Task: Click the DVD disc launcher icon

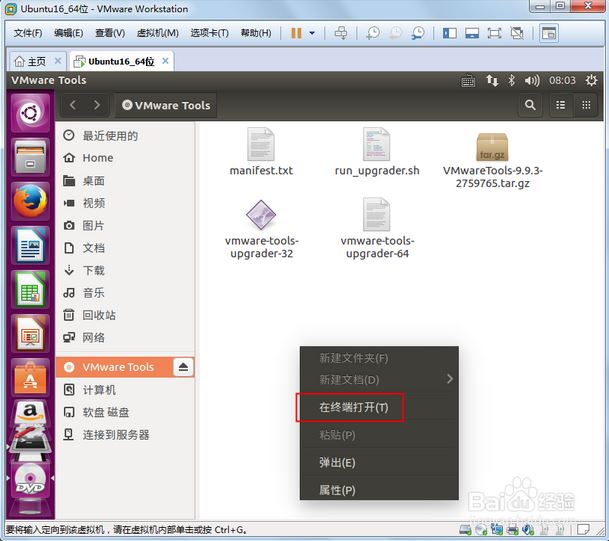Action: tap(30, 480)
